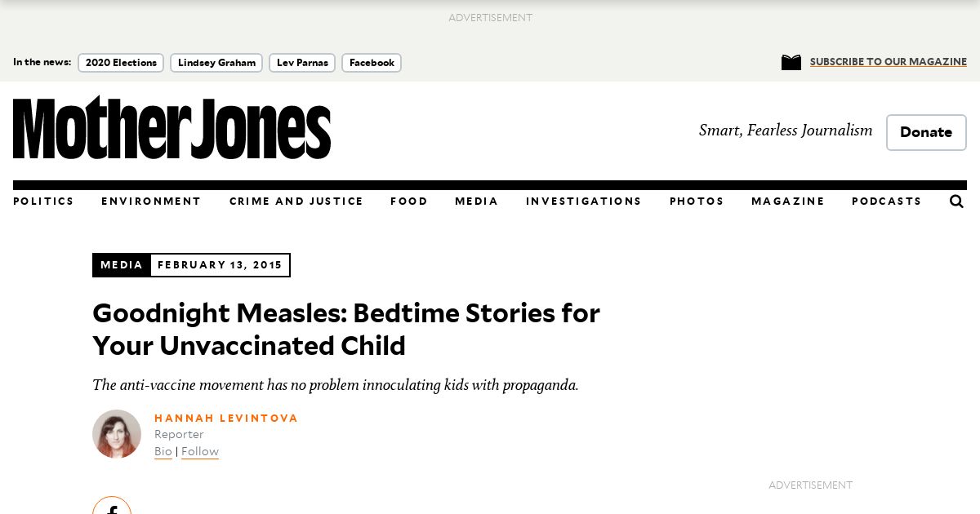Navigate to Photos section

(697, 202)
